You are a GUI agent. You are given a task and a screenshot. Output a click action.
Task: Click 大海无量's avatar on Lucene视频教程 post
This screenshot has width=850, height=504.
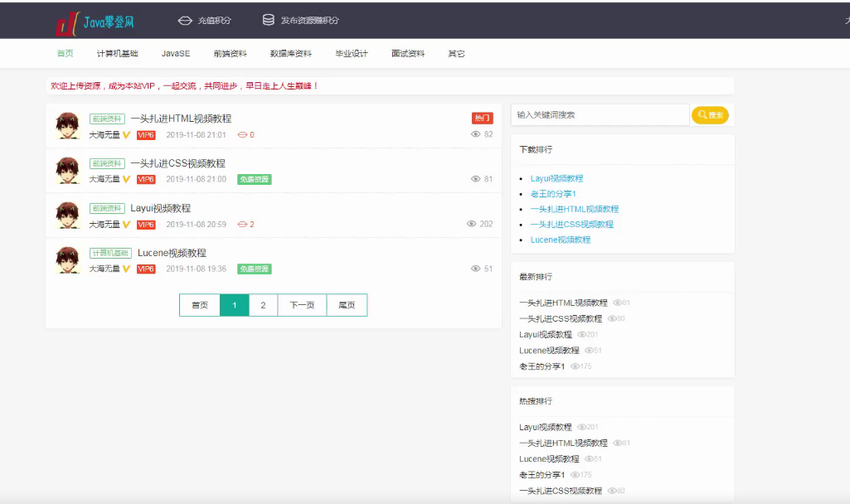68,259
